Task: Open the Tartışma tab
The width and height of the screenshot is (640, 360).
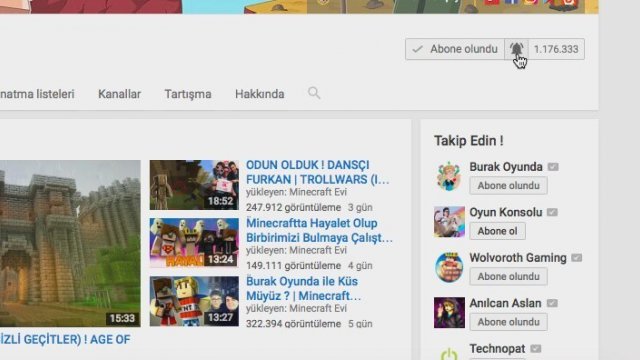Action: pyautogui.click(x=188, y=94)
